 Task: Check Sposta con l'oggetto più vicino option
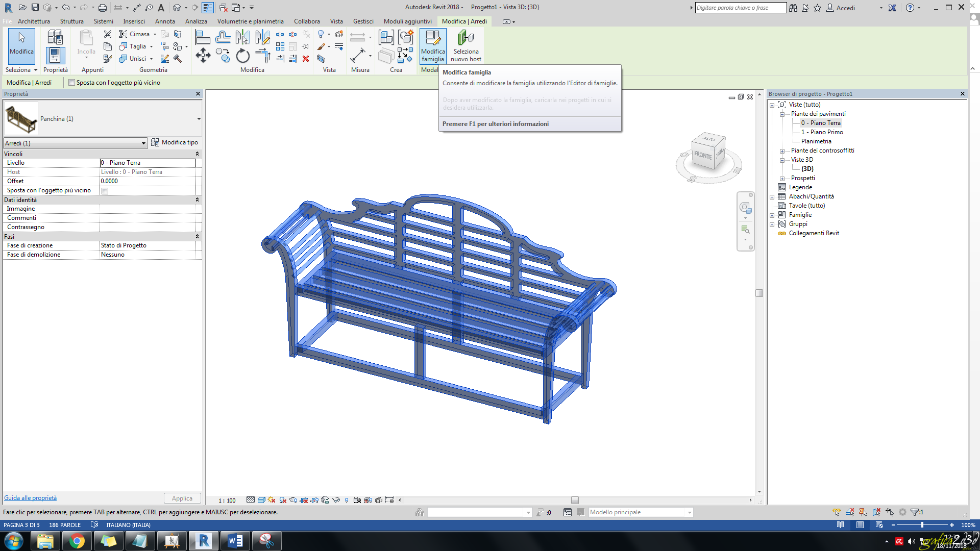[105, 190]
